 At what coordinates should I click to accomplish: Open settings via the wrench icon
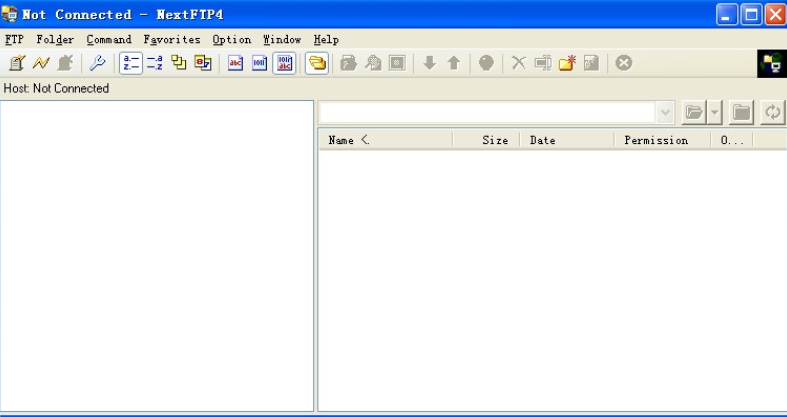click(x=98, y=63)
